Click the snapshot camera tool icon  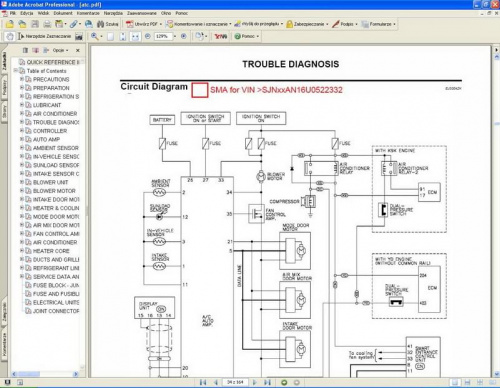pyautogui.click(x=79, y=36)
